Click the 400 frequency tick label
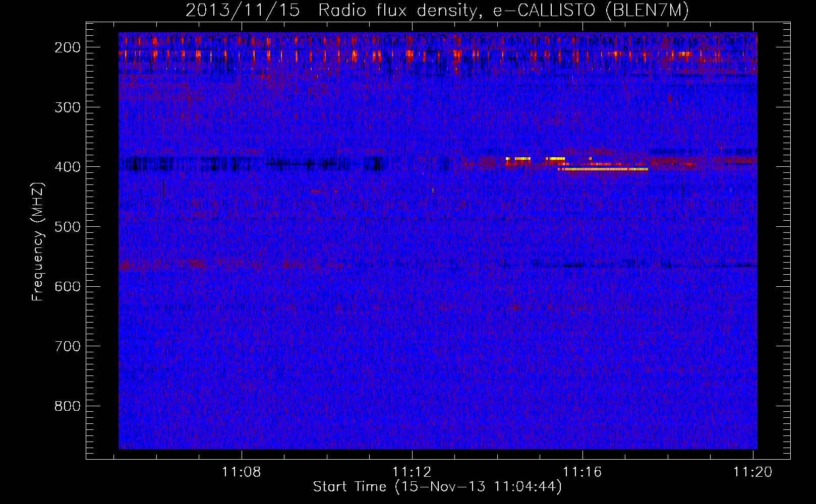Image resolution: width=816 pixels, height=504 pixels. point(68,167)
